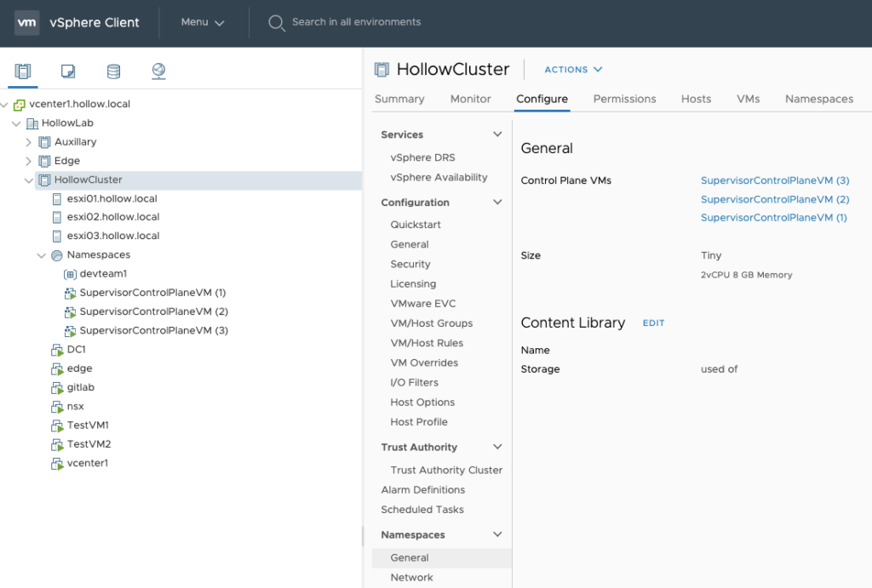Open the Hosts and Clusters inventory view icon

click(23, 71)
